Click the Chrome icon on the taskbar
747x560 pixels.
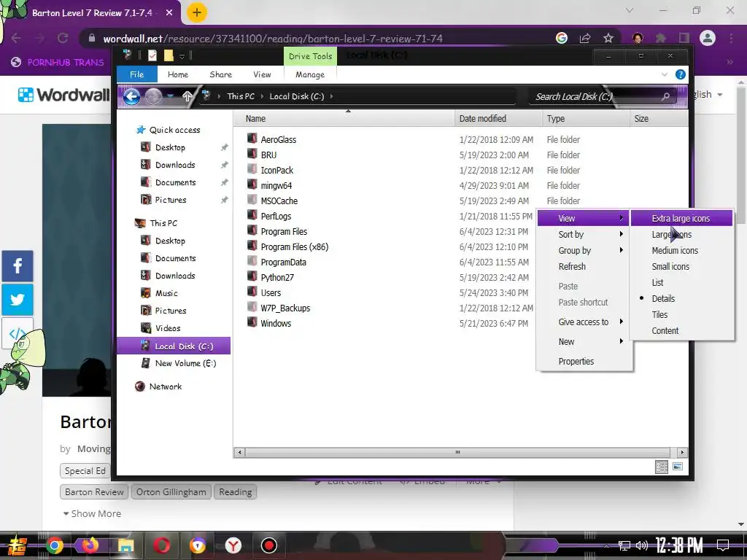54,545
